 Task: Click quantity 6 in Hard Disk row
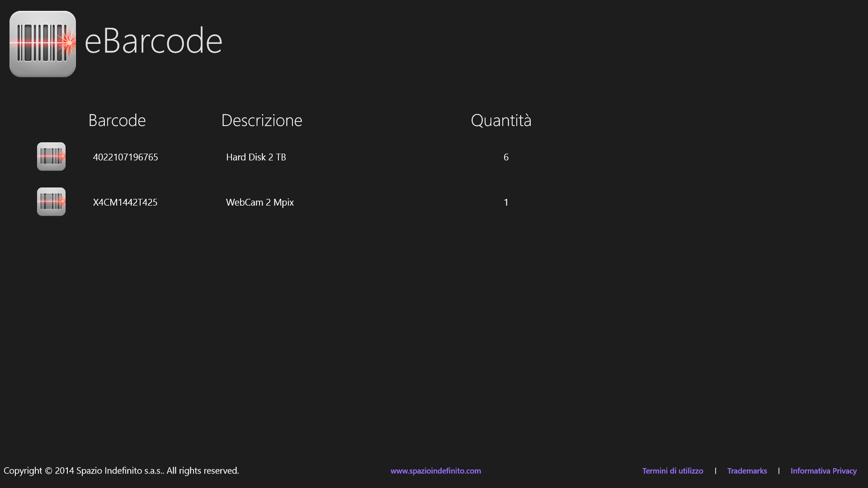point(506,157)
